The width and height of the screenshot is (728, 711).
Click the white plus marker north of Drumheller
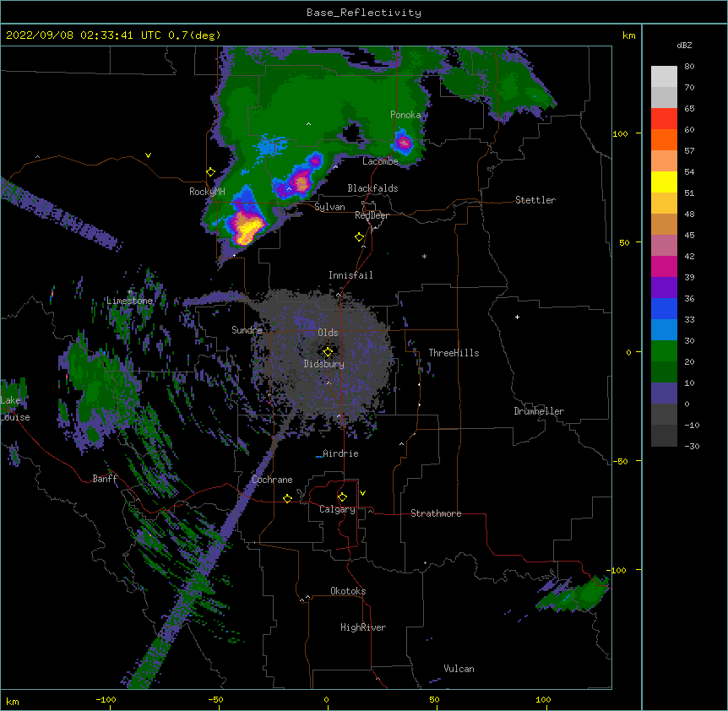[x=517, y=317]
